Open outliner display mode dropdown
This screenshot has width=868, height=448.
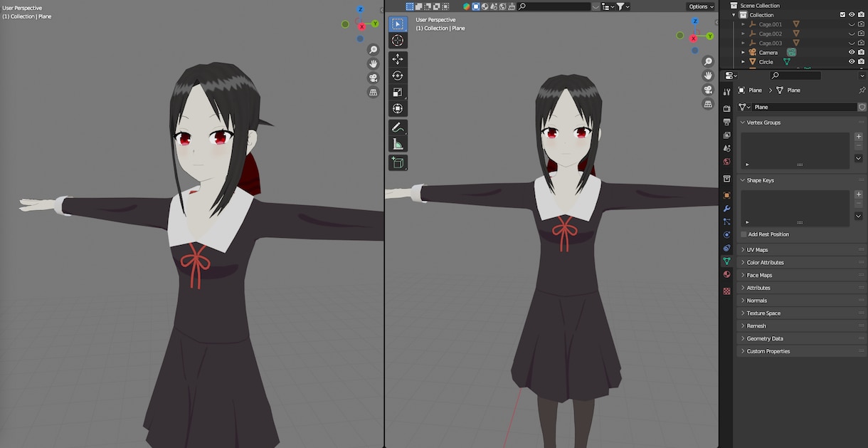(x=608, y=6)
